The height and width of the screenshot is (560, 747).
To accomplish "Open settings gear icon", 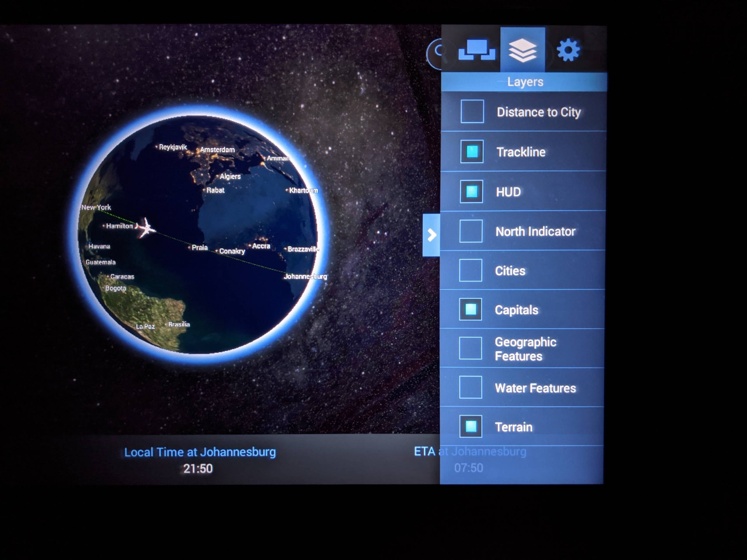I will click(x=568, y=50).
